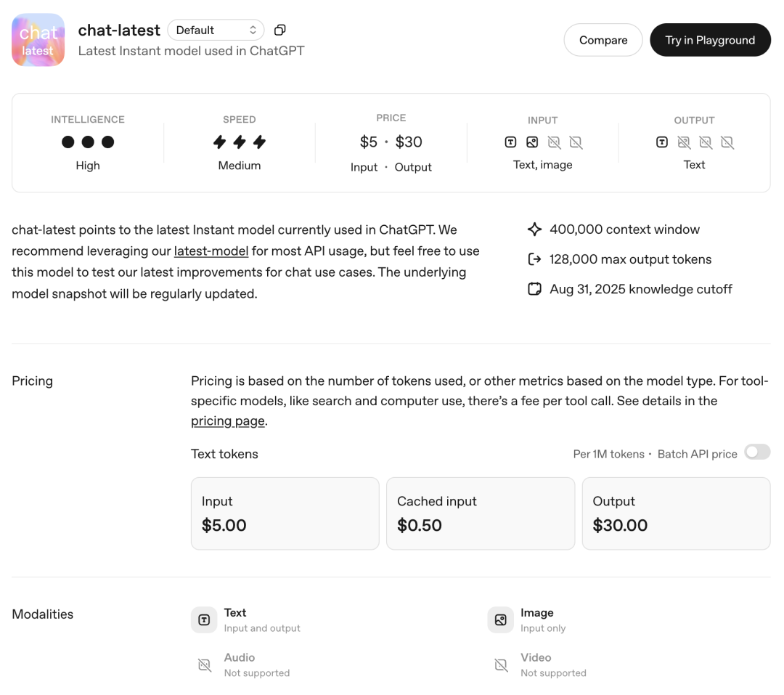The image size is (784, 695).
Task: Click the max output tokens arrow icon
Action: [x=534, y=259]
